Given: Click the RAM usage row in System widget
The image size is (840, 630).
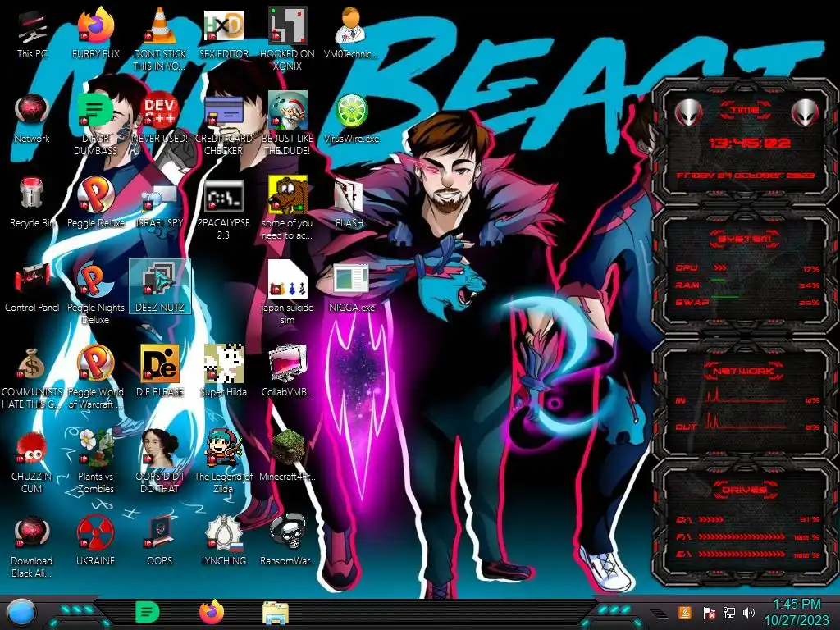Looking at the screenshot, I should pos(746,285).
